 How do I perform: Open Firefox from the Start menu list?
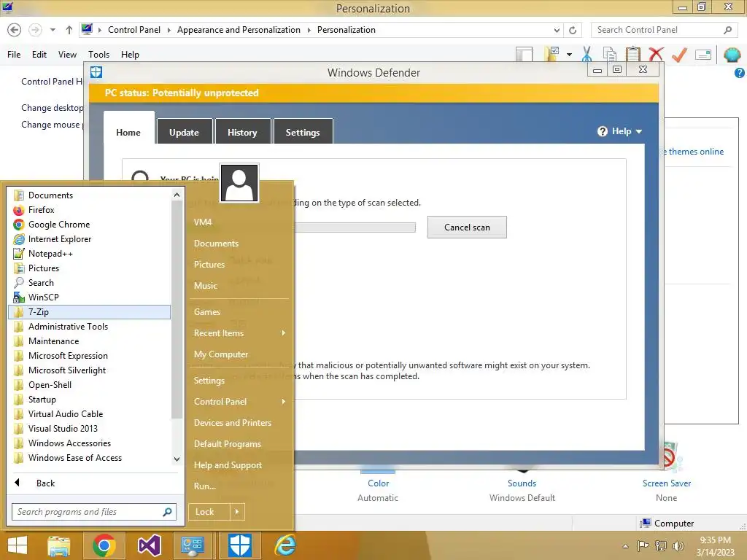click(90, 209)
